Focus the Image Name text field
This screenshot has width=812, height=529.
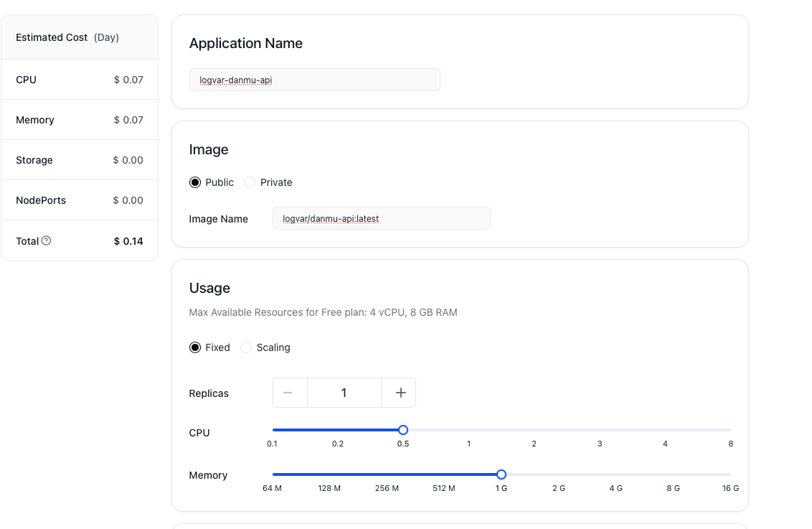pos(381,219)
